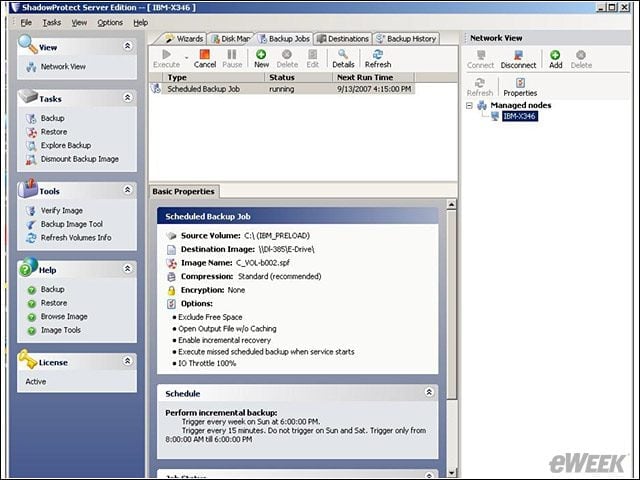Open Restore help topic
The image size is (640, 480).
tap(53, 303)
